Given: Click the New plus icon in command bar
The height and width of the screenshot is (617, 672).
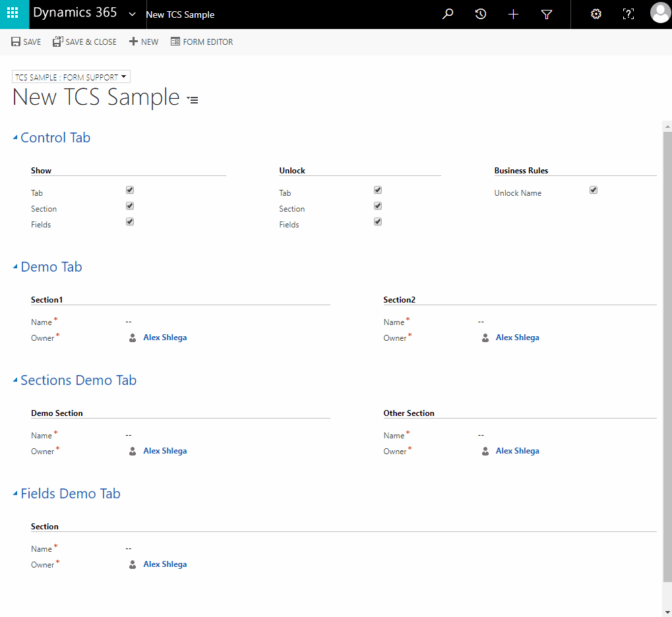Looking at the screenshot, I should 133,41.
